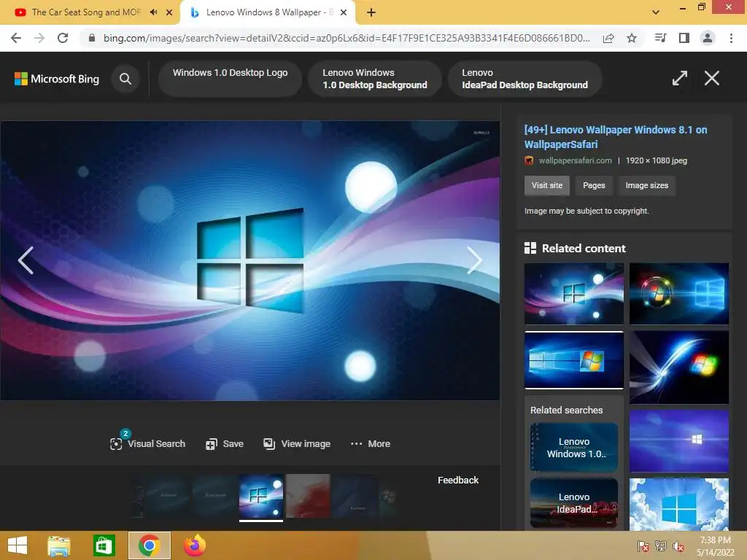
Task: Open Lenovo Windows 1.0 related search card
Action: pos(573,448)
